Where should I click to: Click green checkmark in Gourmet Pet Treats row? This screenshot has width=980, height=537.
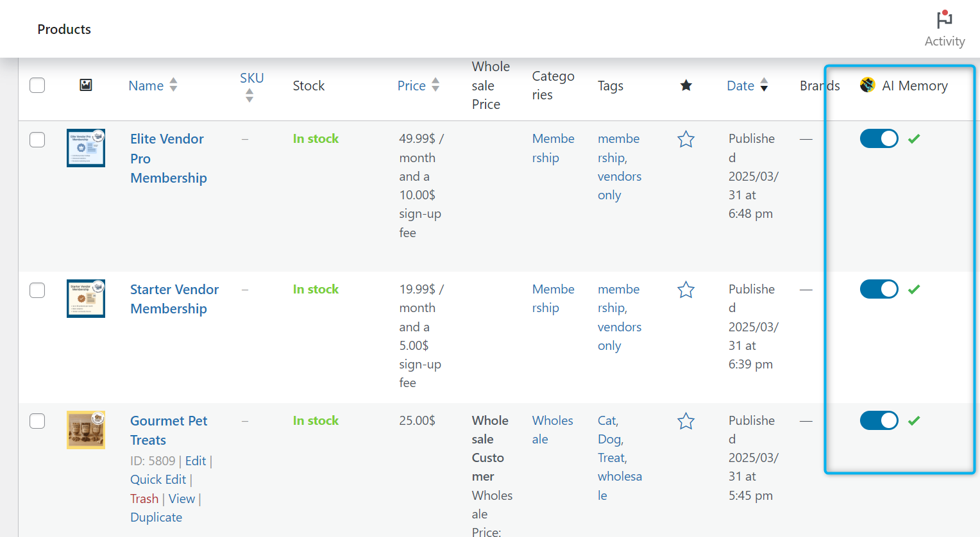point(914,420)
